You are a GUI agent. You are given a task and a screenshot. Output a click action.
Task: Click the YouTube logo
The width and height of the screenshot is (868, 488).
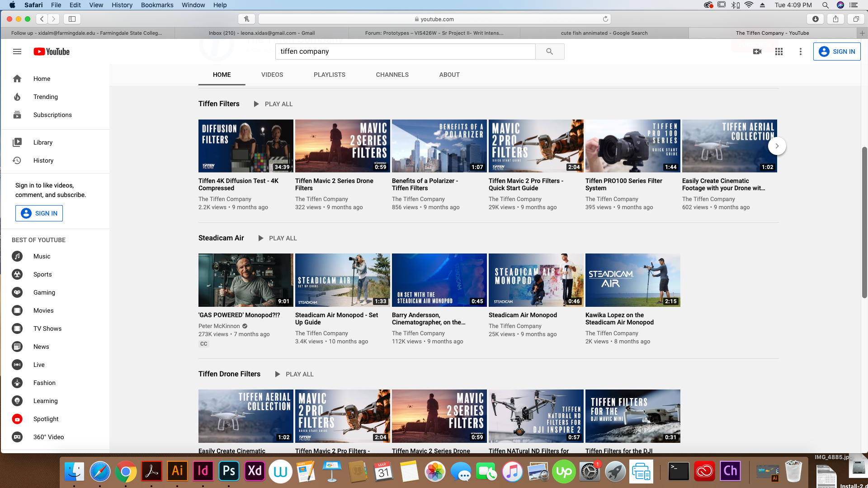(52, 52)
